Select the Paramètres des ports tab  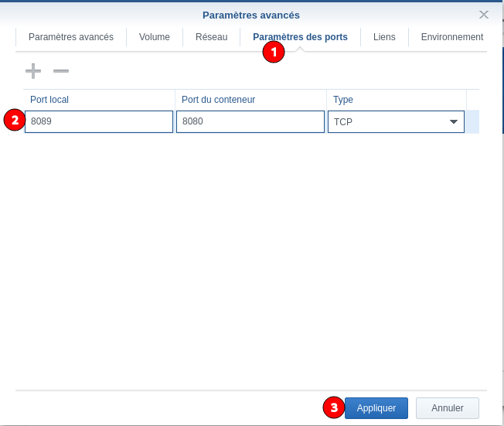300,37
